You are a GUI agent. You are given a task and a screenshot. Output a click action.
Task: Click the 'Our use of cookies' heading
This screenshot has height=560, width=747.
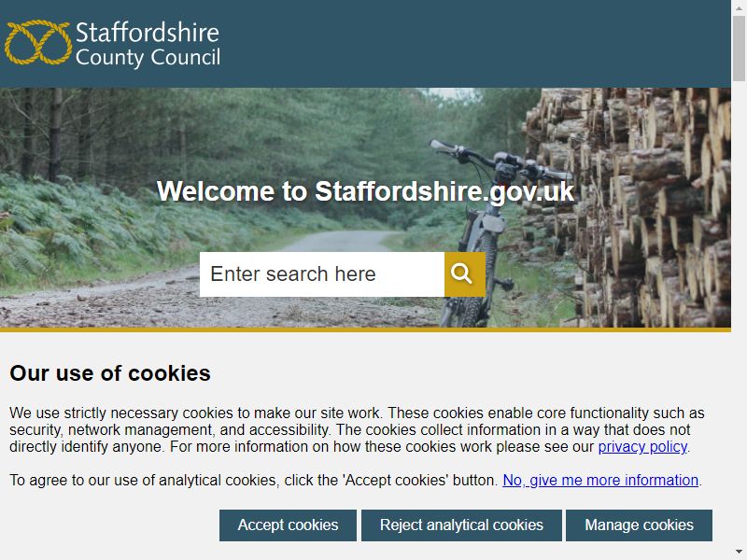pyautogui.click(x=110, y=373)
